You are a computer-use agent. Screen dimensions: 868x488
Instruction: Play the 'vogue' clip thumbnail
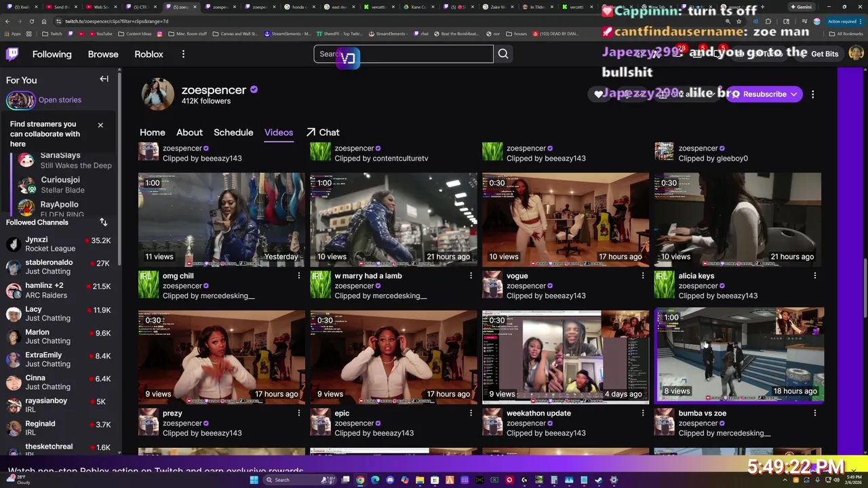(x=566, y=219)
